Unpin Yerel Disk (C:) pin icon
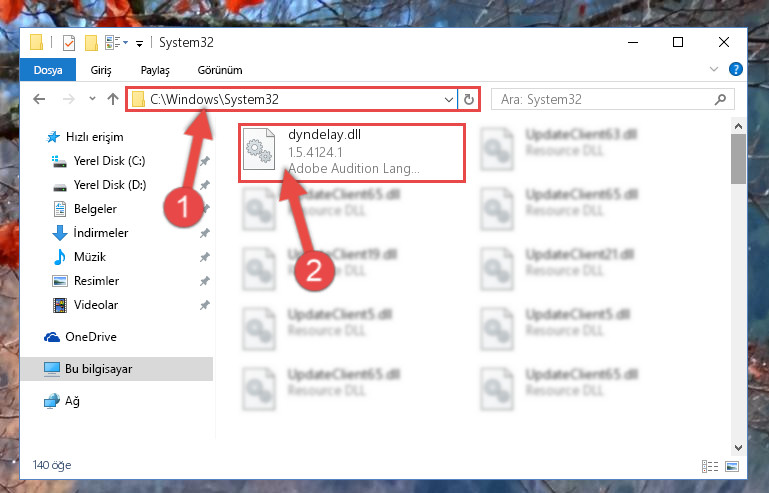This screenshot has width=769, height=493. tap(205, 161)
